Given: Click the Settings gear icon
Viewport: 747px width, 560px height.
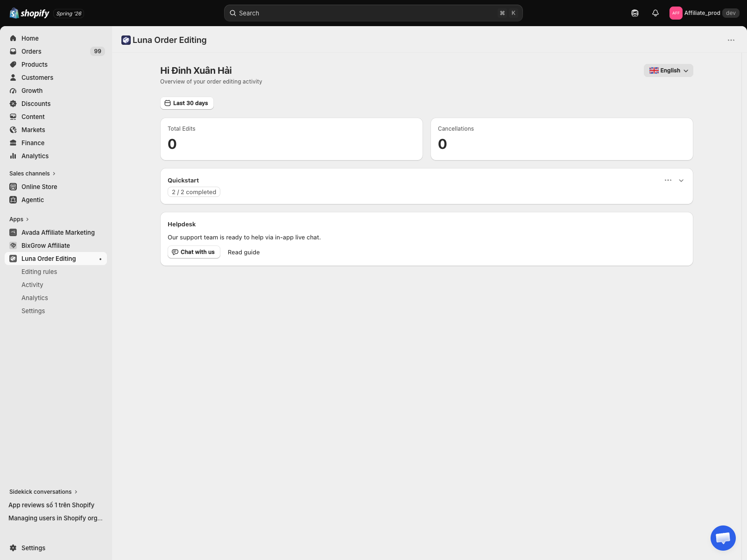Looking at the screenshot, I should (x=13, y=548).
